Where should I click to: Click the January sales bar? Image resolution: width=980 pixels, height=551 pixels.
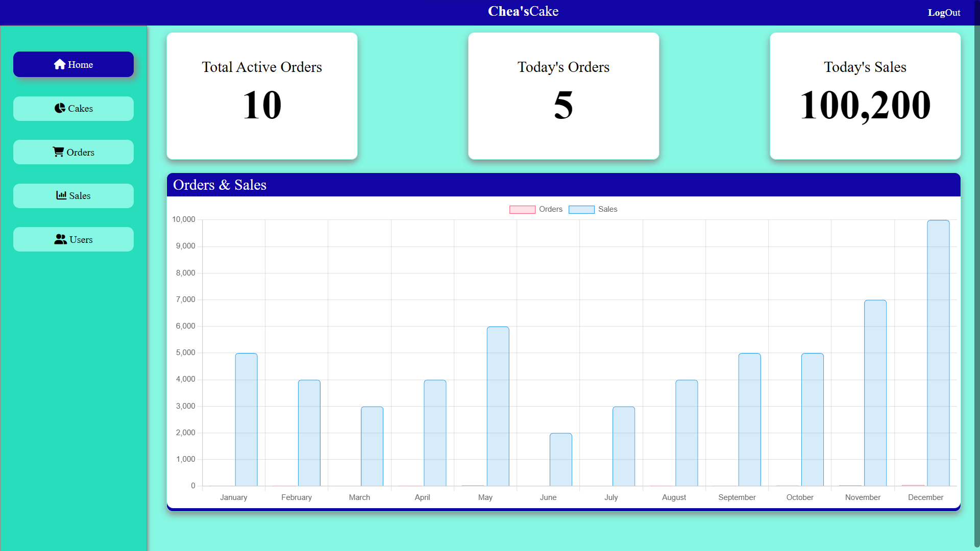pos(246,419)
